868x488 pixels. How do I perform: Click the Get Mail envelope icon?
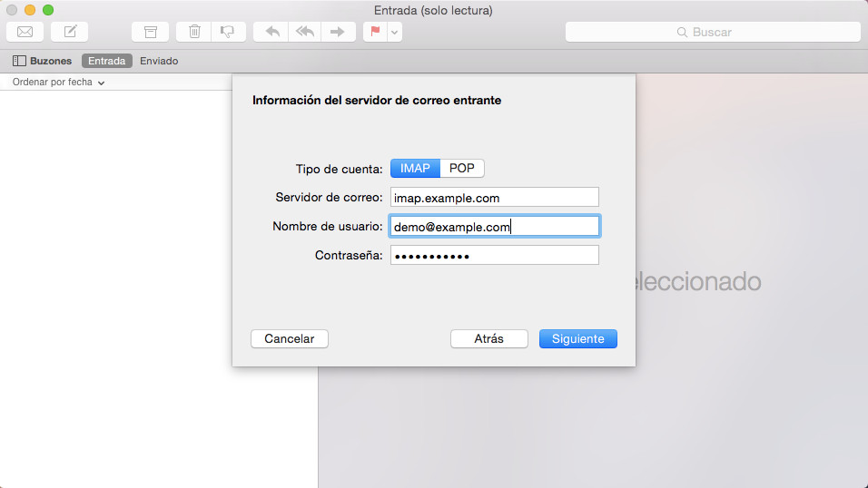pyautogui.click(x=25, y=32)
